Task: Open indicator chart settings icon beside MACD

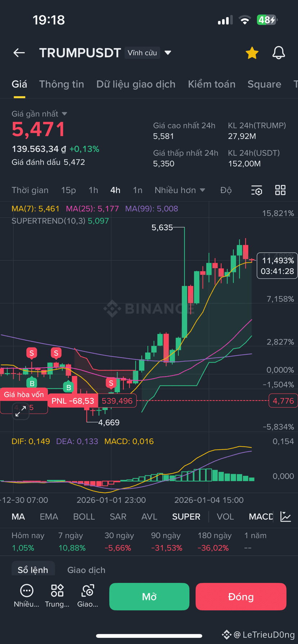Action: pos(286,517)
